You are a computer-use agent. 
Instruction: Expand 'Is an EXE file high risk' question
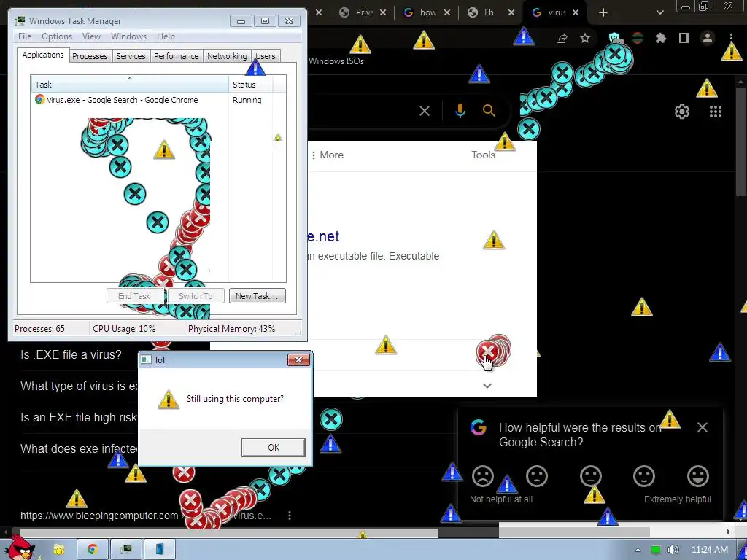(x=79, y=418)
